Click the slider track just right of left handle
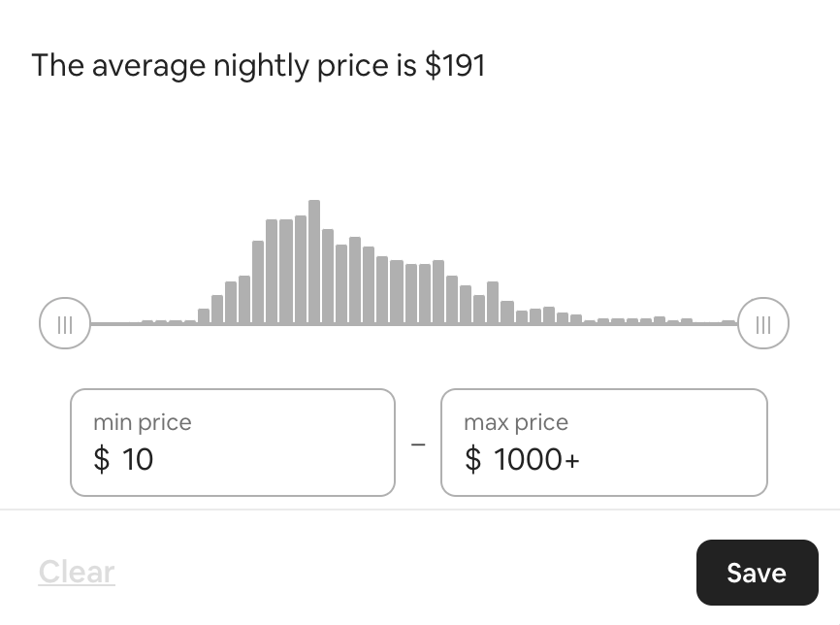 (x=112, y=323)
